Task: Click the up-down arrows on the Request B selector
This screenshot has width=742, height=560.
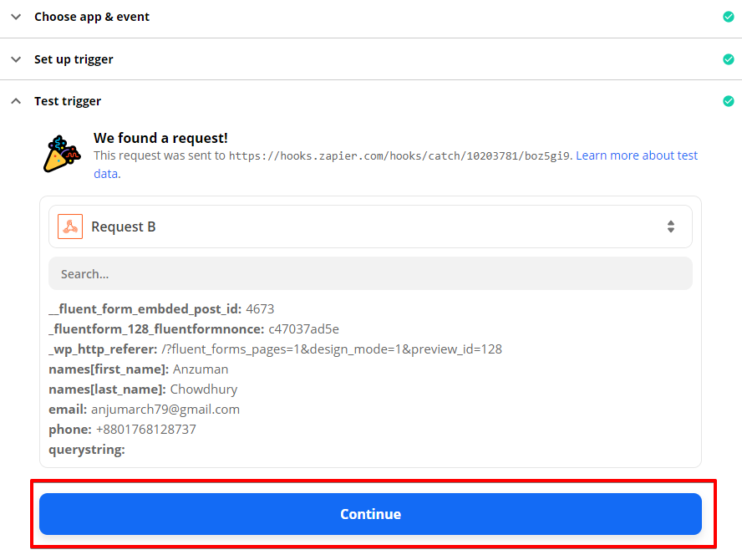Action: pyautogui.click(x=670, y=227)
